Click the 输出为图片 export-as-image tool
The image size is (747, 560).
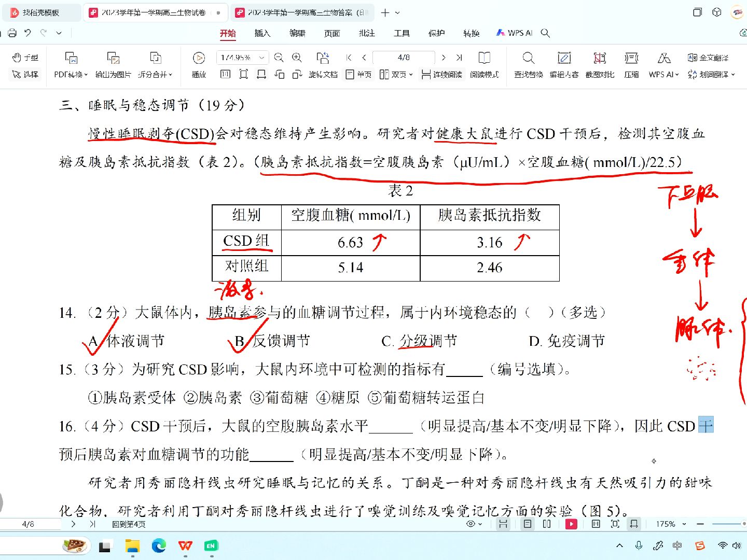coord(113,65)
